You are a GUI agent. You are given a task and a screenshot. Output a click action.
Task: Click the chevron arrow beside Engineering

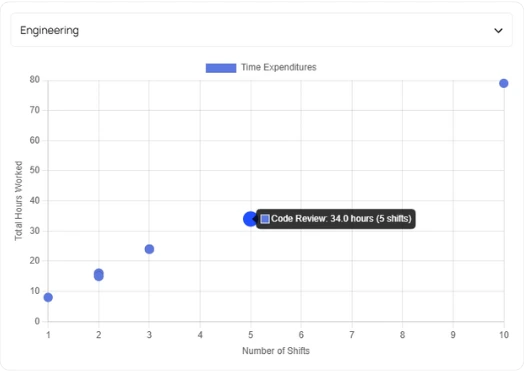coord(498,31)
